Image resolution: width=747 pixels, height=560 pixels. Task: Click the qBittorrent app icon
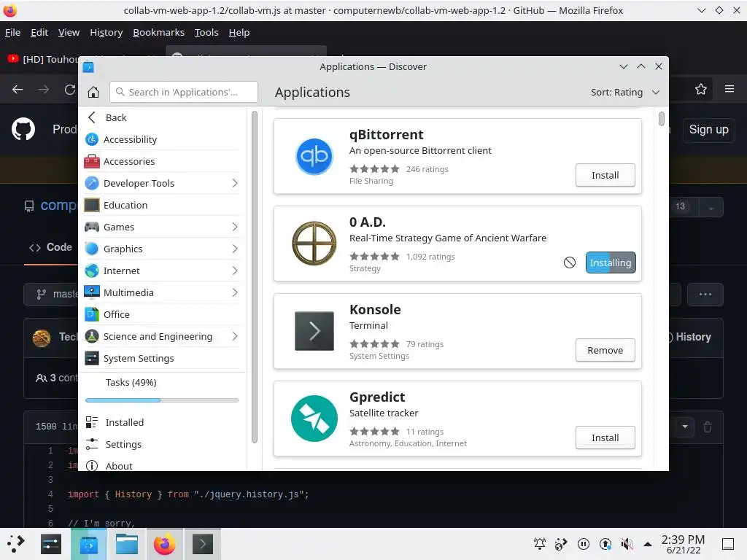[x=314, y=156]
